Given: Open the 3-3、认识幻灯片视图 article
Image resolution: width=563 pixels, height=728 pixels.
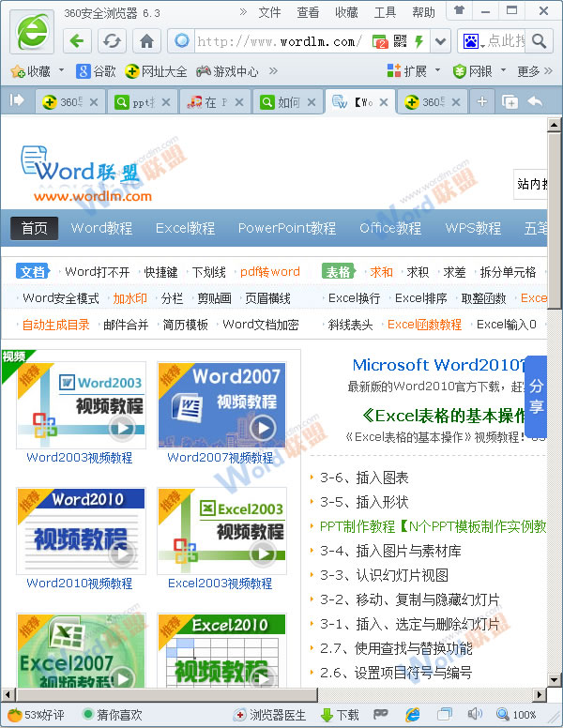Looking at the screenshot, I should (384, 575).
